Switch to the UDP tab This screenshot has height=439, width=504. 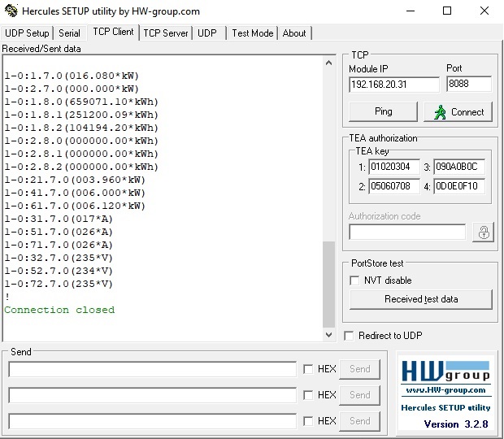tap(207, 33)
